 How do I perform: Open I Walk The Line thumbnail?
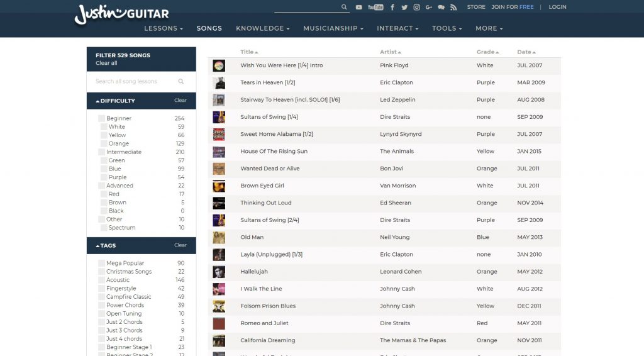pos(219,289)
